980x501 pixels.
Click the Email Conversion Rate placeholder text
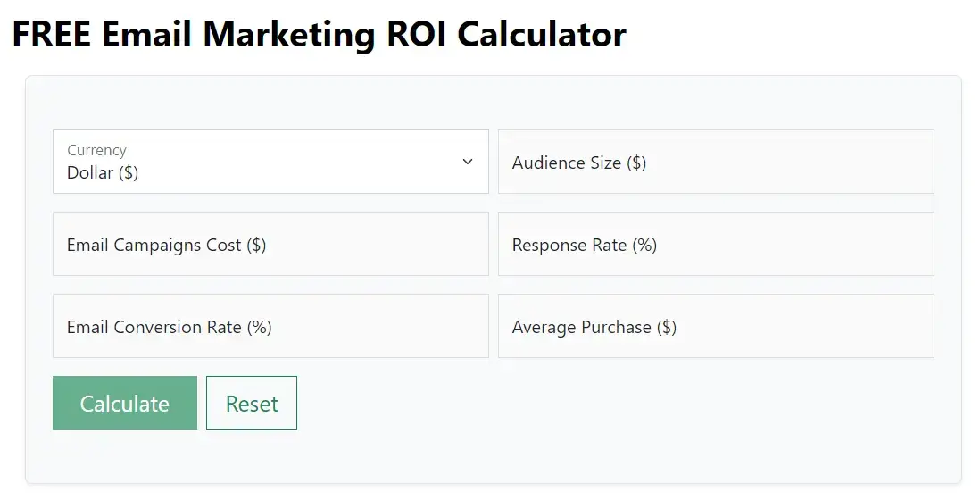click(170, 327)
